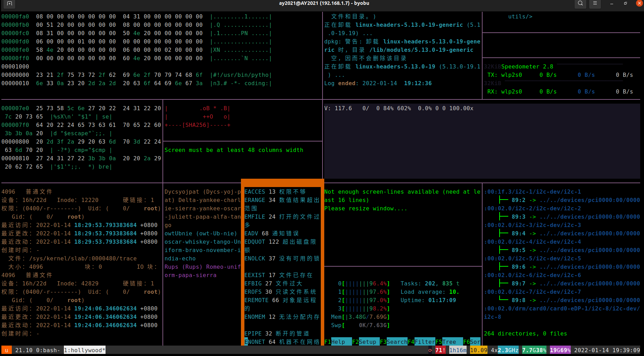This screenshot has width=644, height=356.
Task: Click the red 71! updates indicator
Action: [x=440, y=350]
